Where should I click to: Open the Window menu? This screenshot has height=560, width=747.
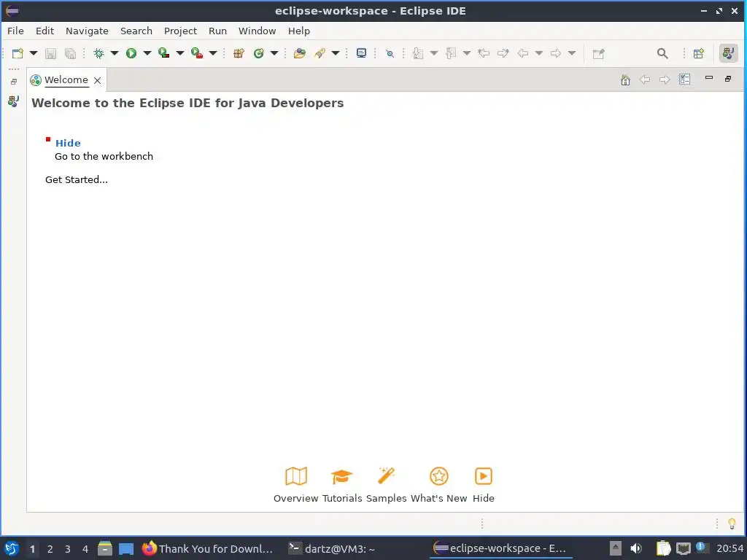point(258,31)
